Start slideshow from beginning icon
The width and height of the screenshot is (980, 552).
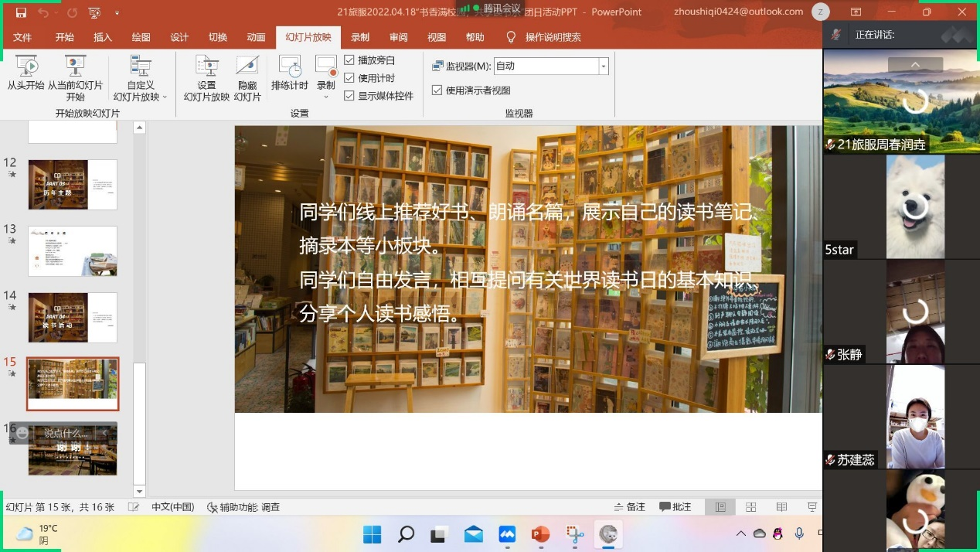coord(26,67)
